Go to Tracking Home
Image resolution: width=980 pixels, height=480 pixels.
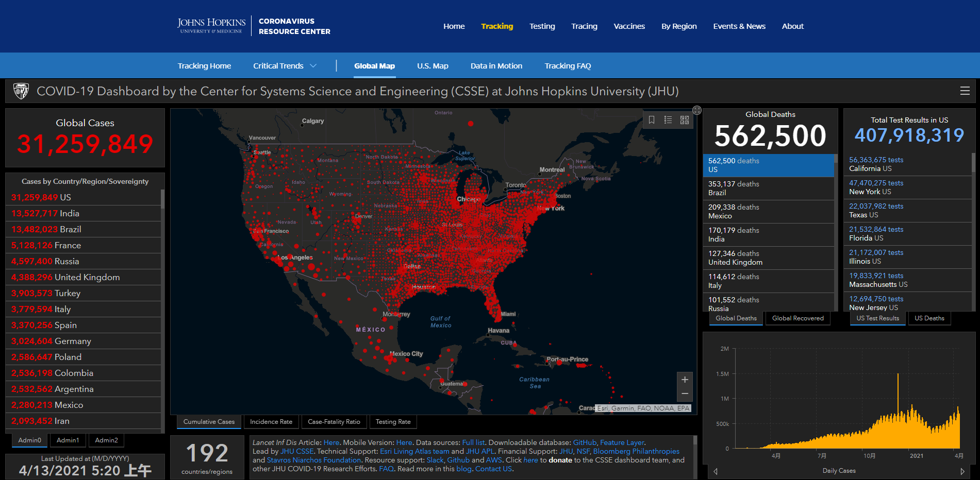click(x=204, y=66)
